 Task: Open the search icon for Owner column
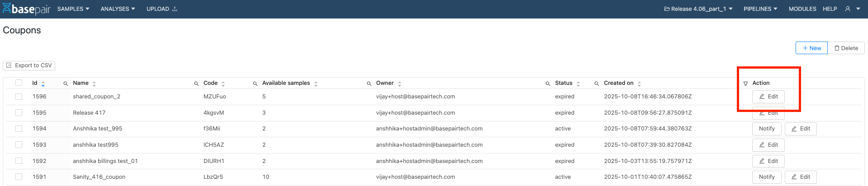point(369,84)
